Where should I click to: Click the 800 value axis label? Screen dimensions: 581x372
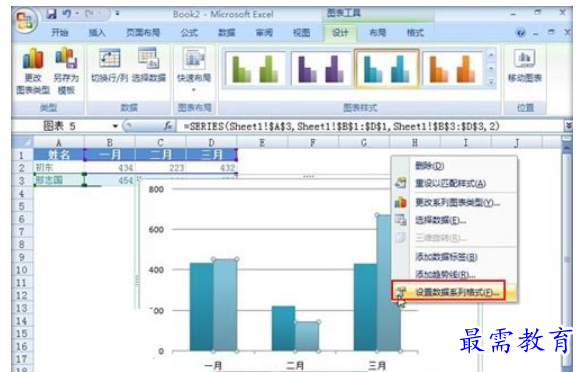(156, 189)
